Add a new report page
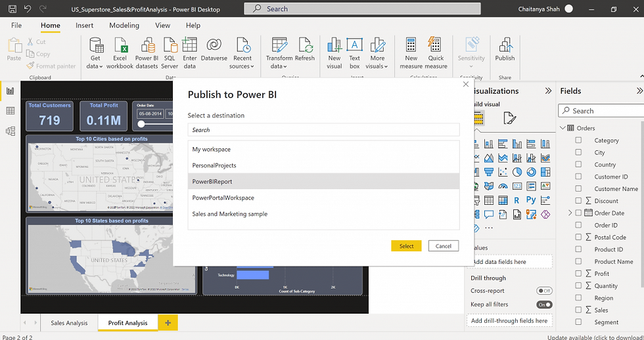The image size is (644, 340). tap(168, 323)
